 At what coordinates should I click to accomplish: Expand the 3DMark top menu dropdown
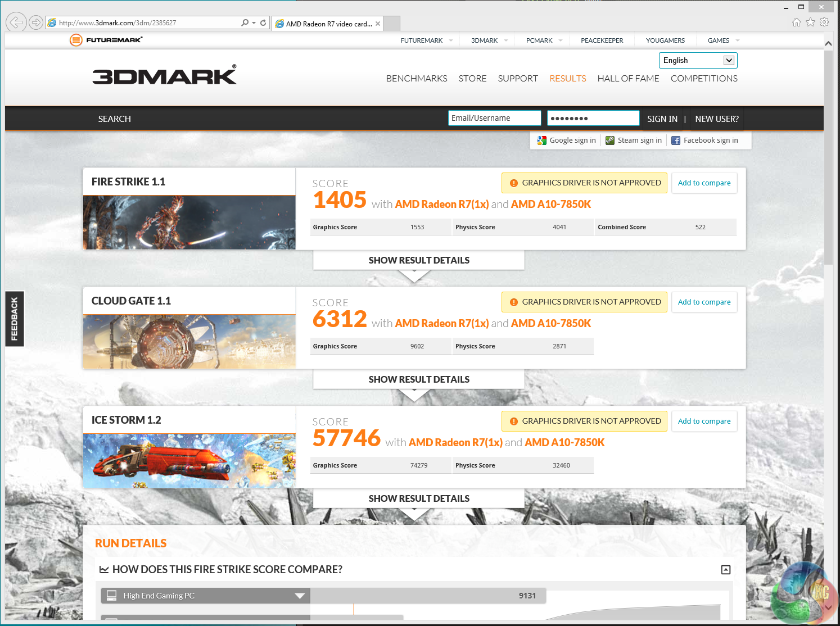pos(506,40)
